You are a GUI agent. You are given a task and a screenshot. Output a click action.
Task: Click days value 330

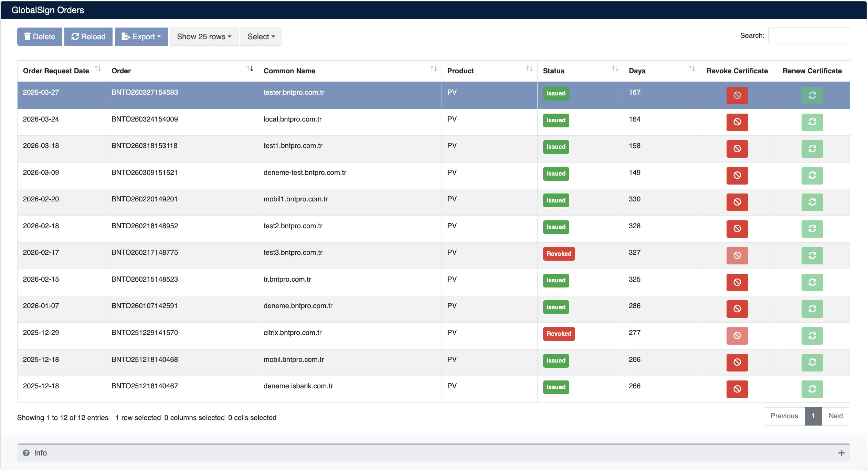[x=635, y=199]
